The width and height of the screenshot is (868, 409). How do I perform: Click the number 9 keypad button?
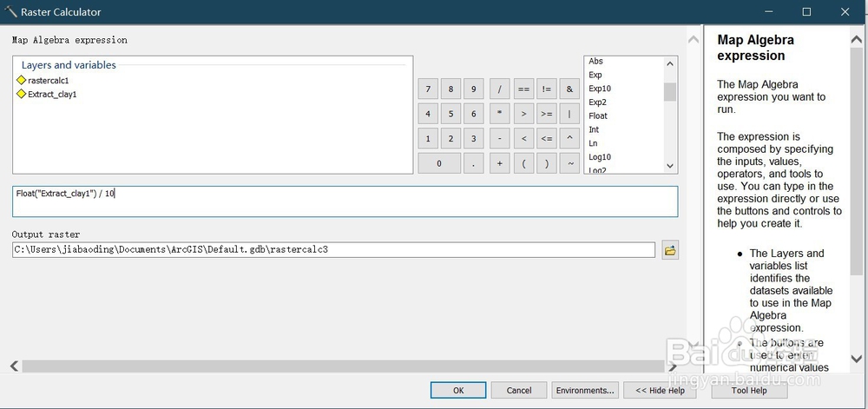coord(473,89)
